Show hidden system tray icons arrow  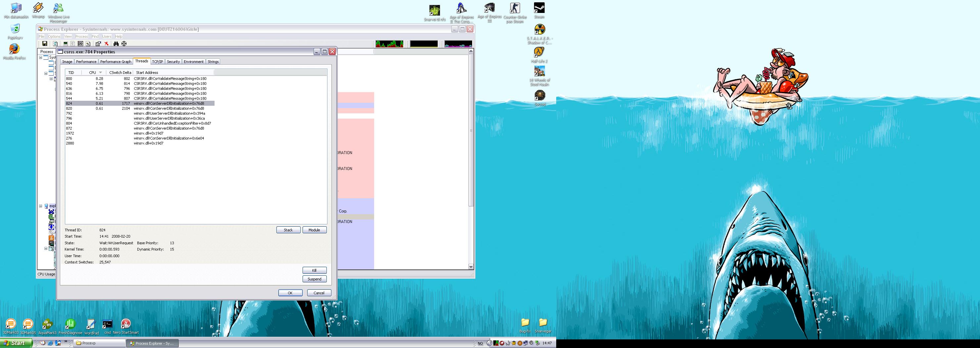[489, 343]
